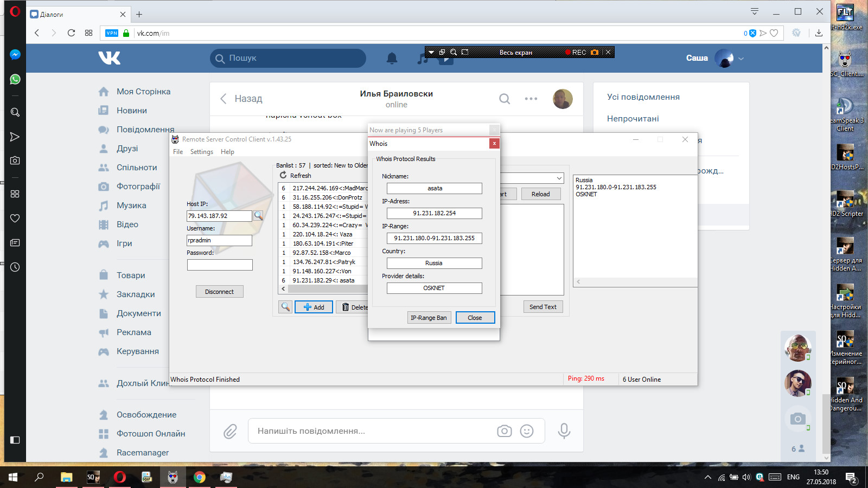The image size is (868, 488).
Task: Open the Settings menu
Action: point(201,152)
